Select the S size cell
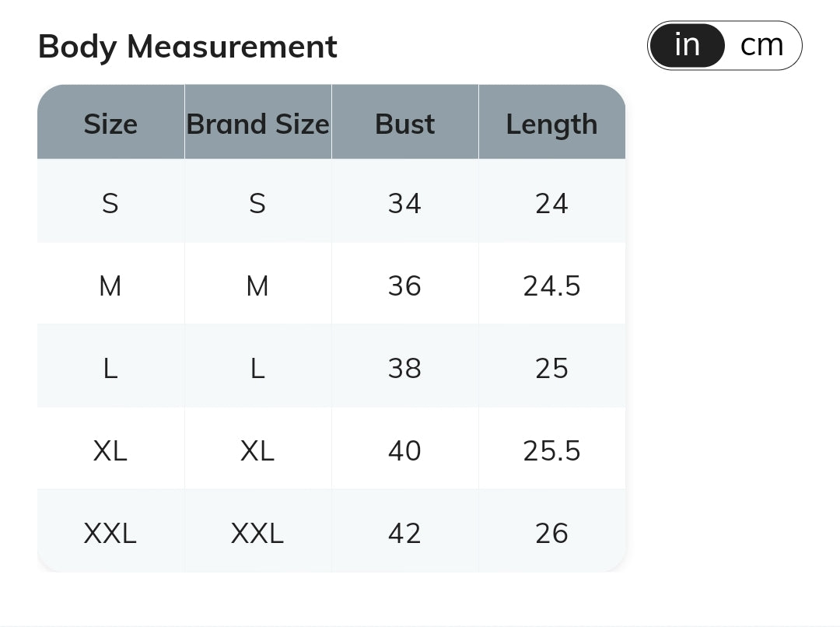The height and width of the screenshot is (627, 840). [x=110, y=204]
